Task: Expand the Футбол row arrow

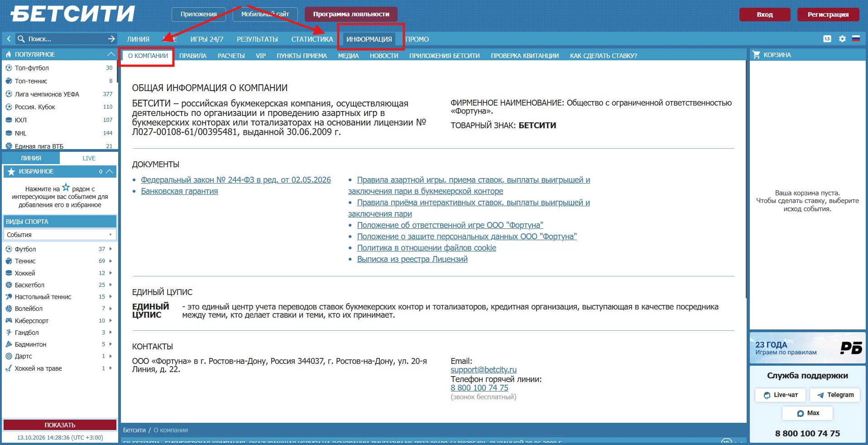Action: point(110,249)
